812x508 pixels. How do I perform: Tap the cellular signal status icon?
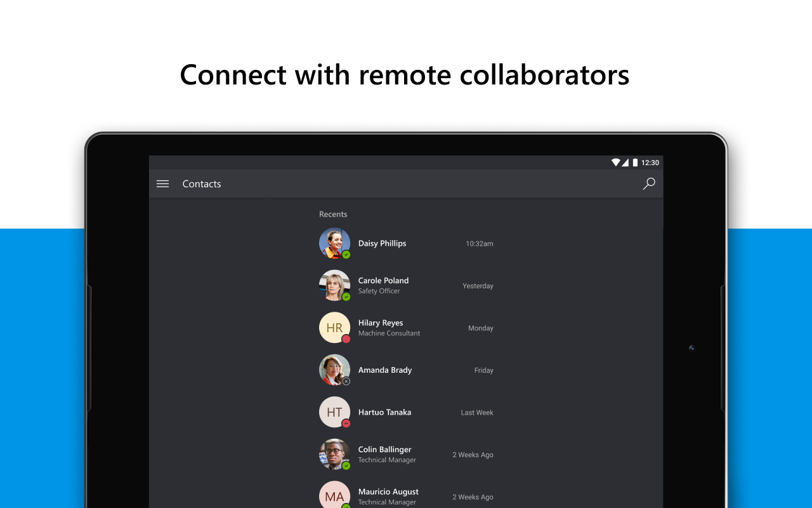625,163
